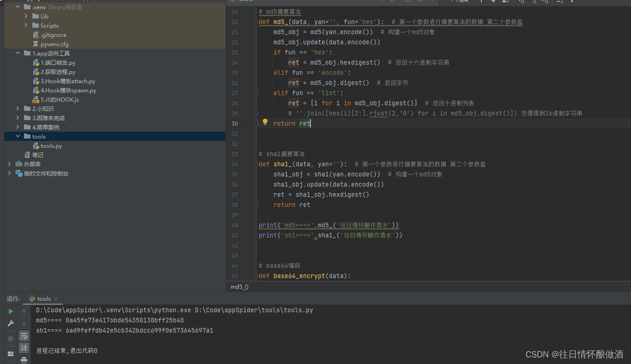Image resolution: width=631 pixels, height=364 pixels.
Task: Switch to the tools run tab
Action: pos(43,298)
